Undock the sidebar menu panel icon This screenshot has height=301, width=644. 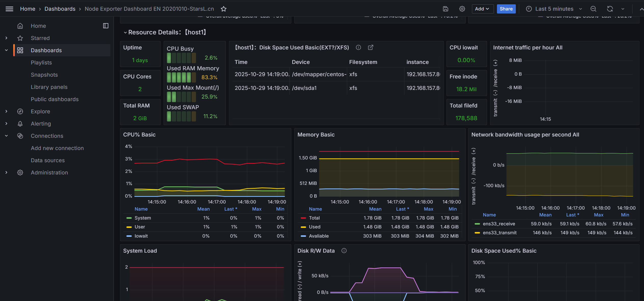(x=106, y=26)
